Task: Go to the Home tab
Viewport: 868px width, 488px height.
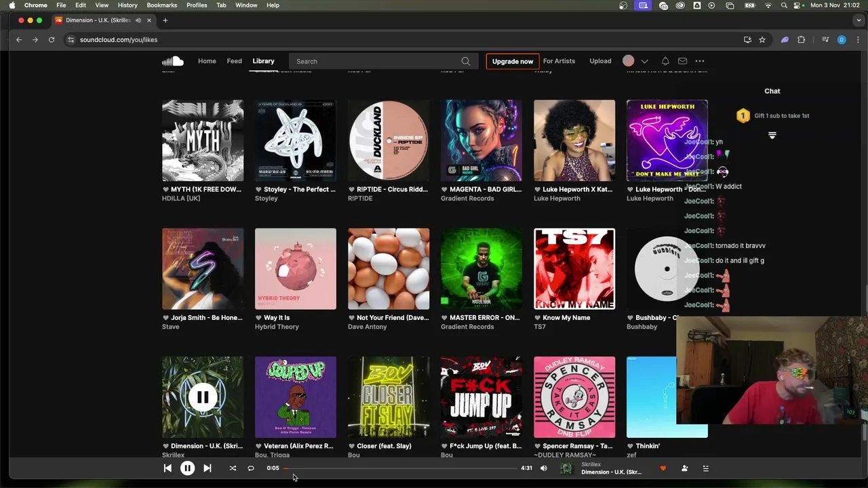Action: click(x=207, y=61)
